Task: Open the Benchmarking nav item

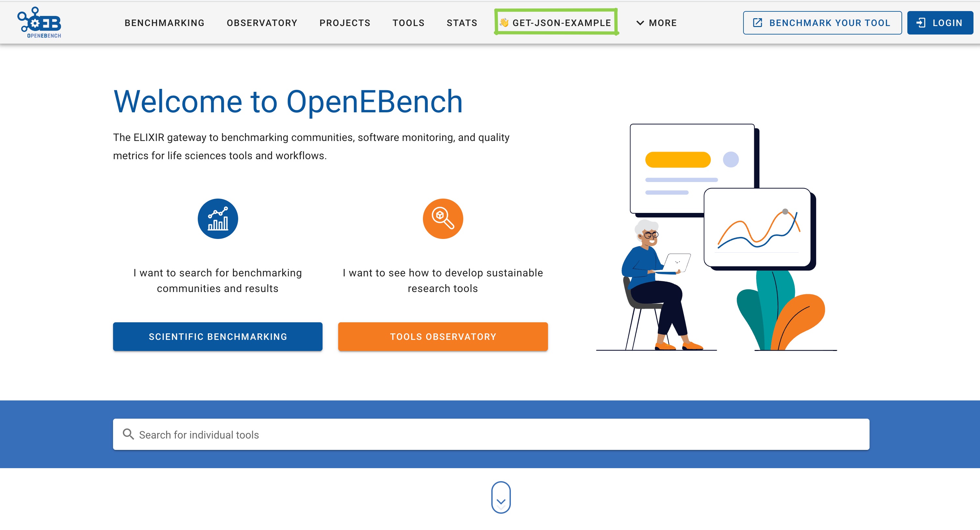Action: [x=164, y=23]
